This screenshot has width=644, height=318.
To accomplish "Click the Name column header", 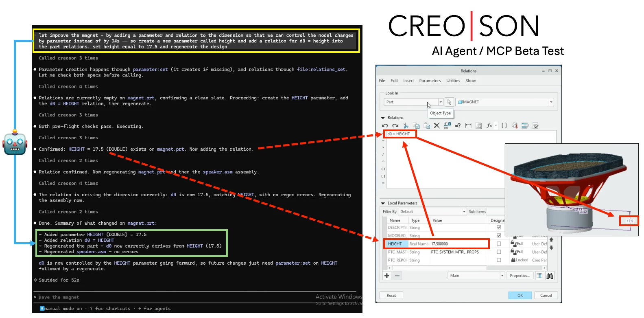I will pos(397,220).
